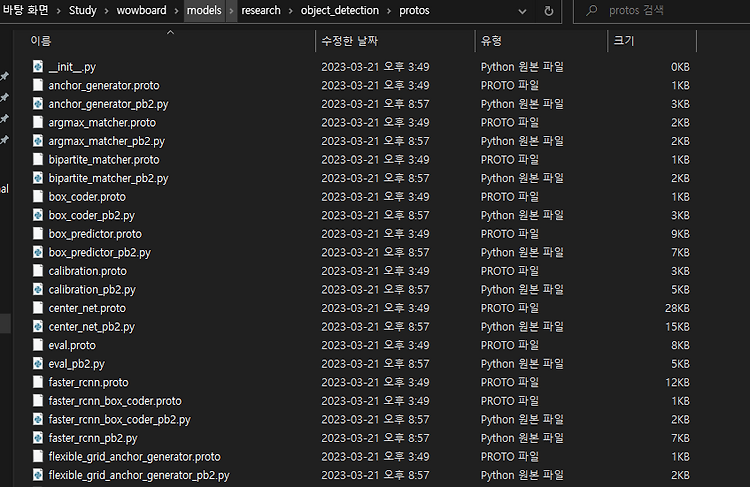Expand chevron after Study breadcrumb

click(x=106, y=11)
